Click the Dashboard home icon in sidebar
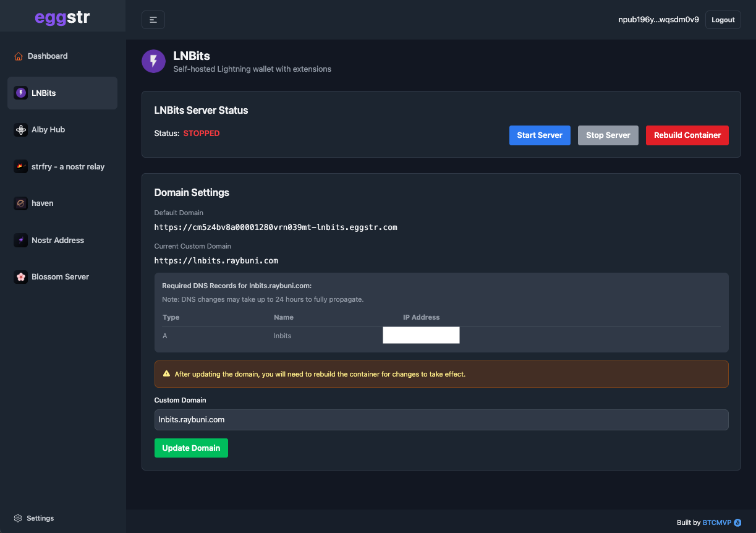This screenshot has width=756, height=533. click(19, 56)
